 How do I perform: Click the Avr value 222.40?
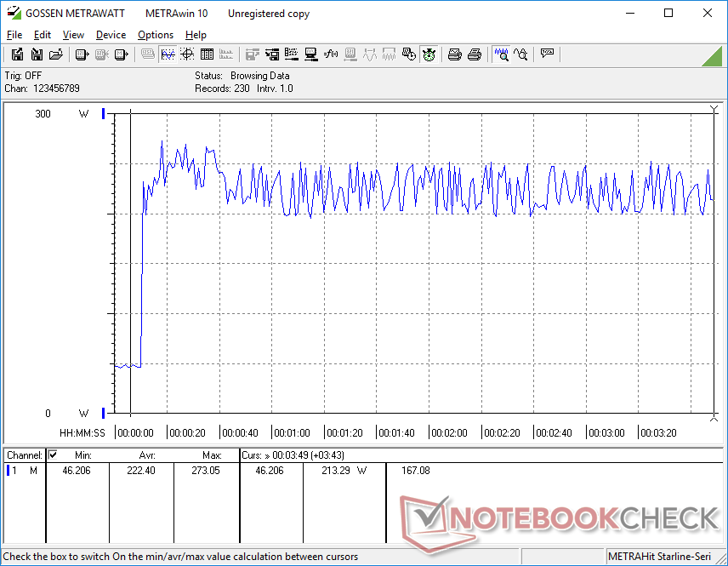(141, 471)
